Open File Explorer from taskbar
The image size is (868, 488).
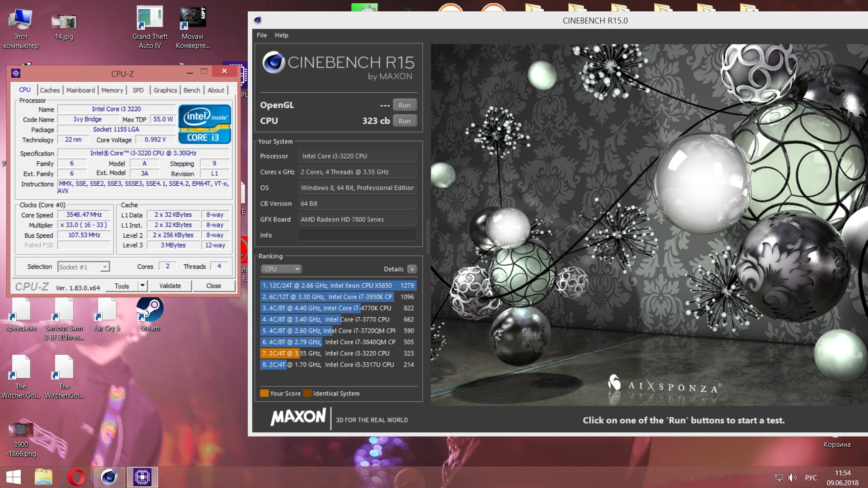tap(44, 477)
